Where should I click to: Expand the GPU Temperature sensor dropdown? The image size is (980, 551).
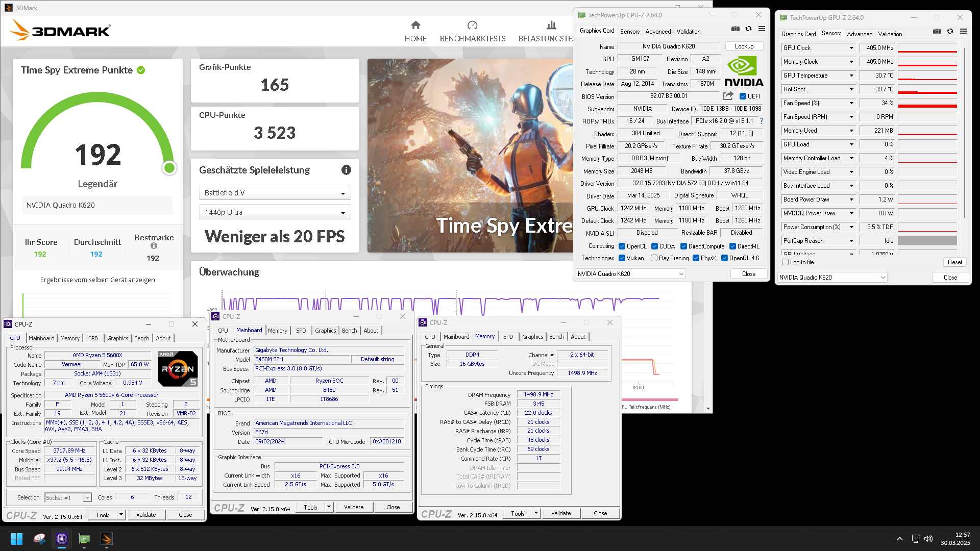pos(851,76)
